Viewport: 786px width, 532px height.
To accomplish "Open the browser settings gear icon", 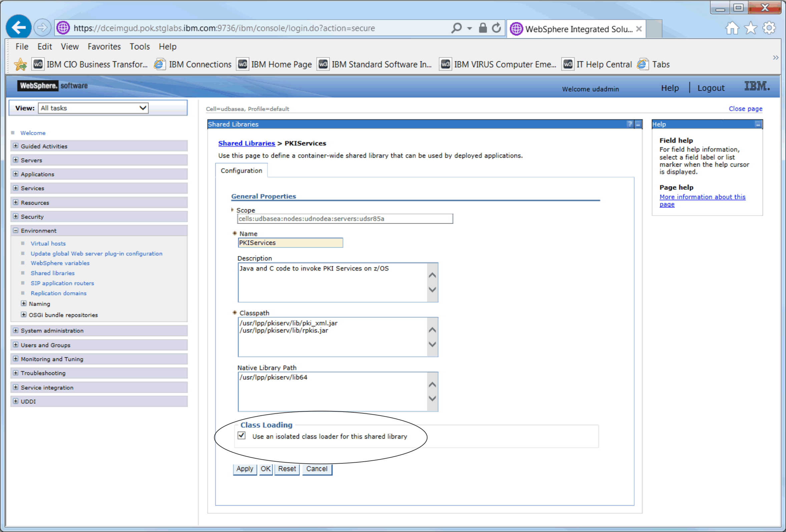I will tap(769, 28).
